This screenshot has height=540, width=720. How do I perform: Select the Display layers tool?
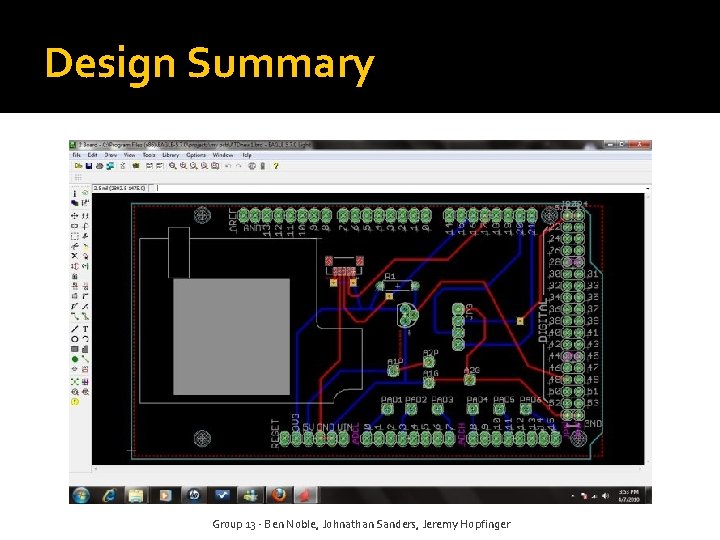click(74, 203)
